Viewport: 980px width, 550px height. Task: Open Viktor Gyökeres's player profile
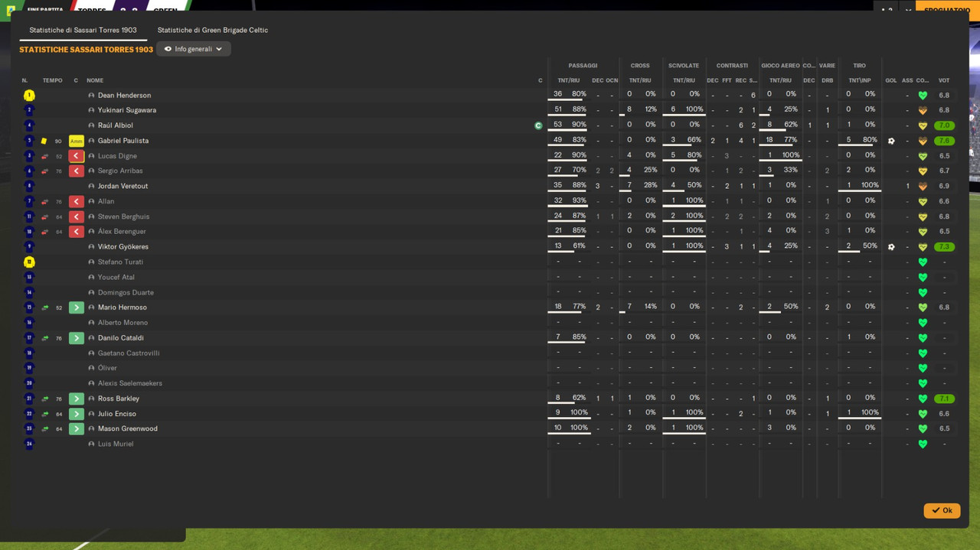(x=123, y=247)
